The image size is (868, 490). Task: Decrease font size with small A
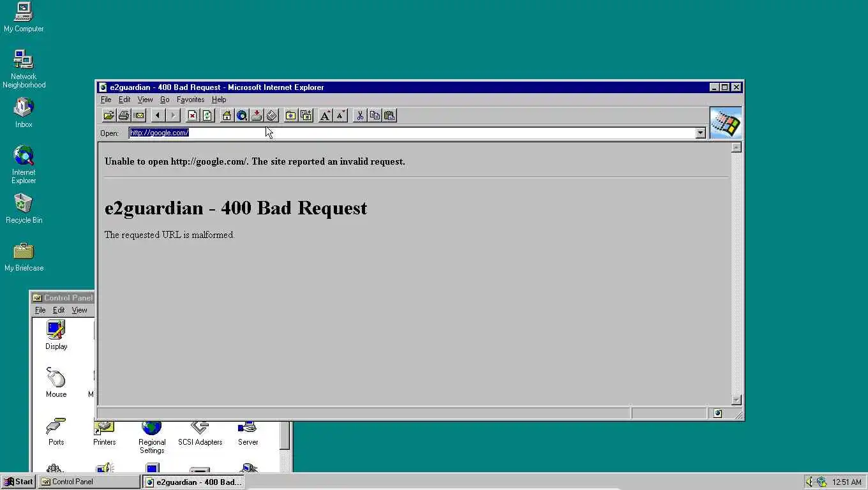pyautogui.click(x=341, y=115)
